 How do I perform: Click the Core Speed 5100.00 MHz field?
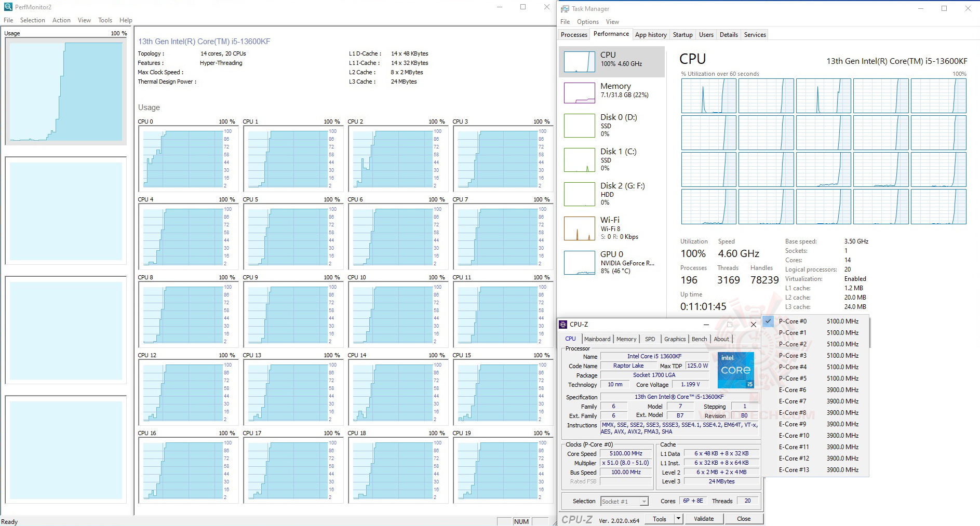point(626,453)
